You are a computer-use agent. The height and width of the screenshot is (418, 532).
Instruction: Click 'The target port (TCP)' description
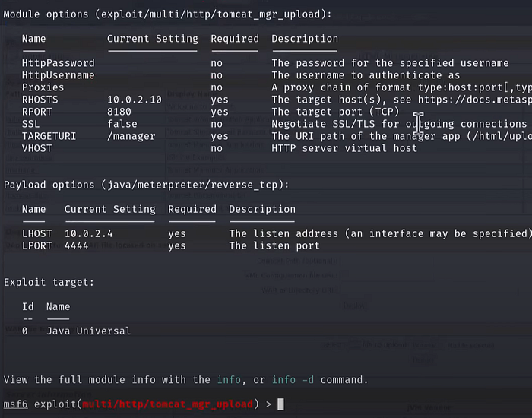click(x=336, y=112)
